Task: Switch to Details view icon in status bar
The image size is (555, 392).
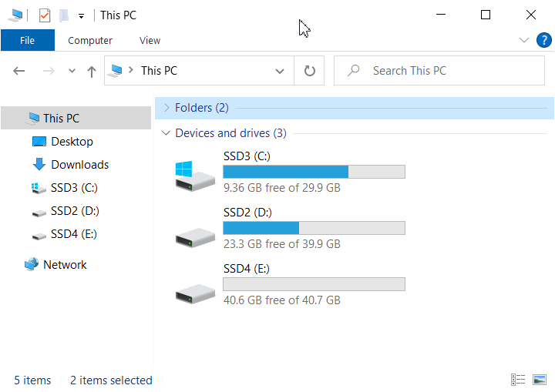Action: click(518, 380)
